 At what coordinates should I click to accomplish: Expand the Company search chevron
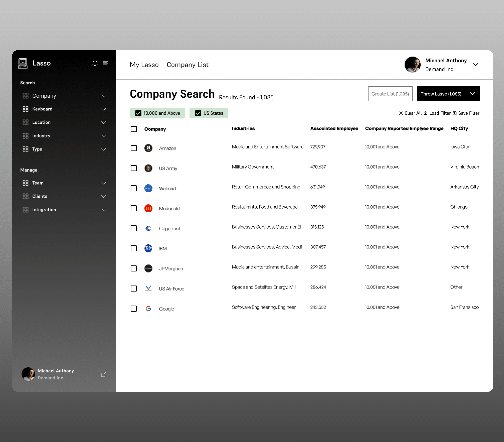(104, 96)
